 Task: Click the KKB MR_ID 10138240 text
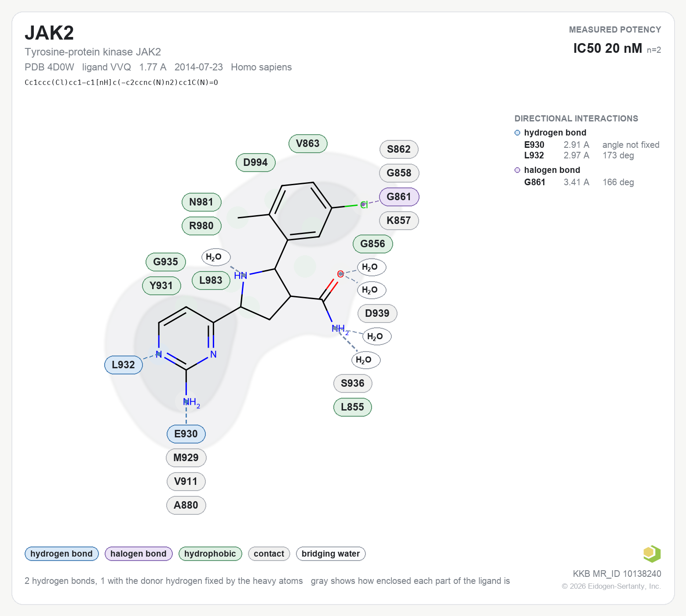pos(617,574)
